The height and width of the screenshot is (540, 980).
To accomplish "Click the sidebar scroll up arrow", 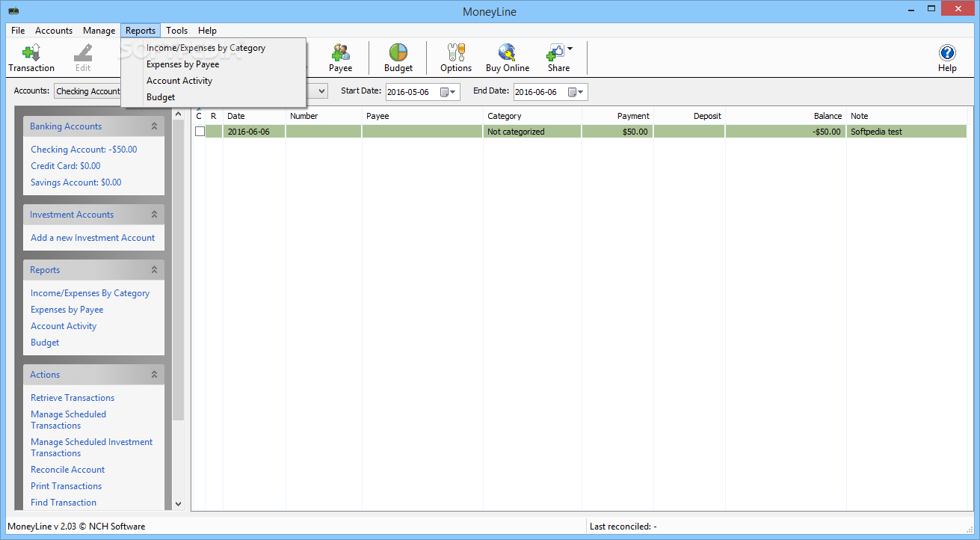I will point(178,114).
